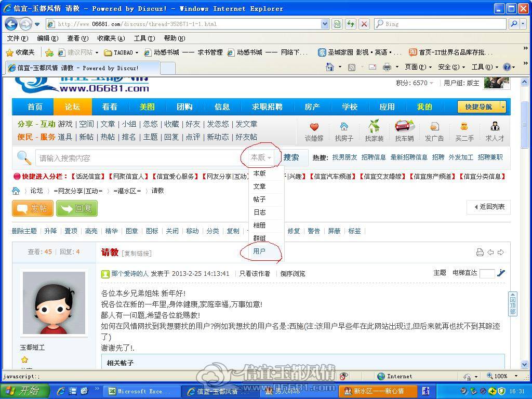The width and height of the screenshot is (532, 399).
Task: Click the 搜索 search button
Action: 291,157
